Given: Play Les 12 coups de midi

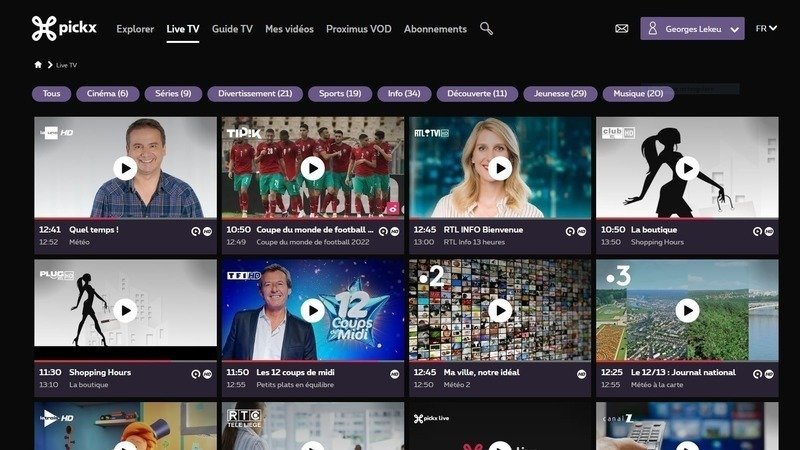Looking at the screenshot, I should click(312, 311).
